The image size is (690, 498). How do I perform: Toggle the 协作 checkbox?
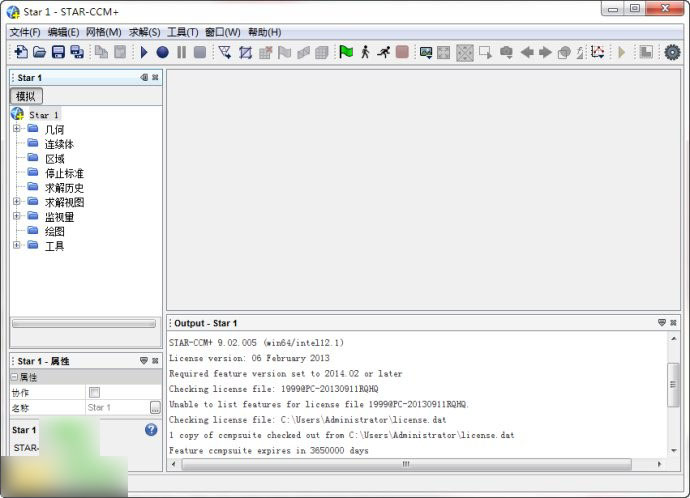[94, 392]
